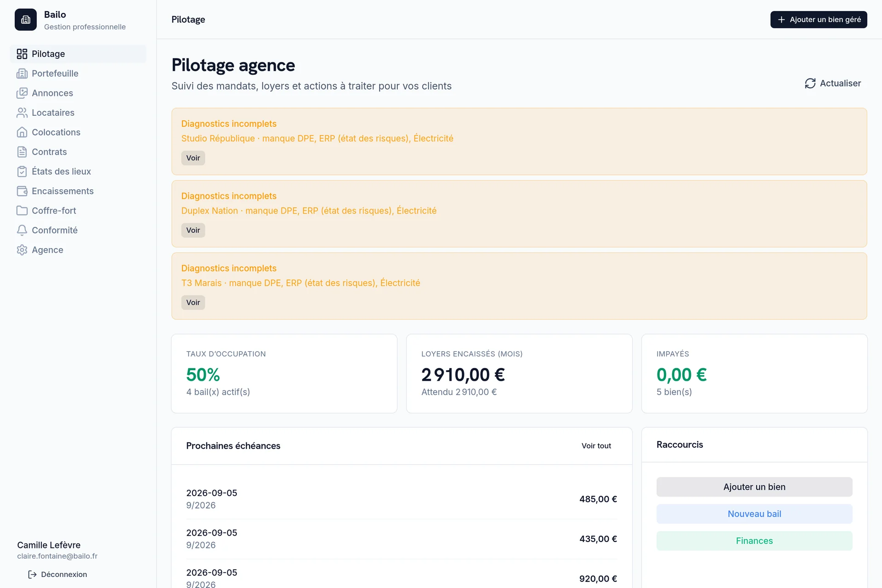
Task: Open Contrats from the sidebar
Action: 78,152
